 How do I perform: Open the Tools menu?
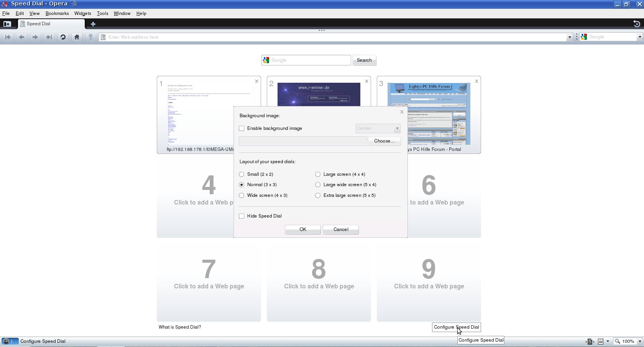click(102, 13)
